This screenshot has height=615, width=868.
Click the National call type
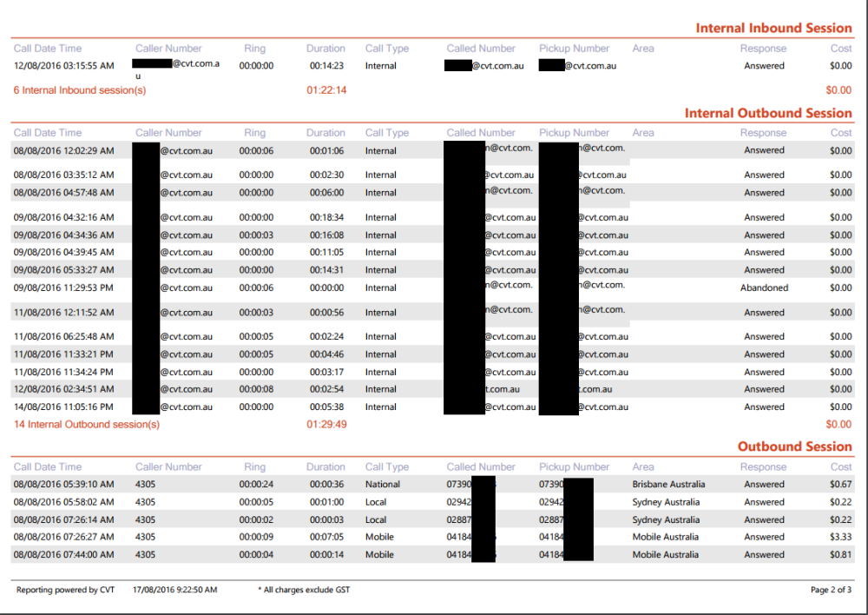coord(383,484)
